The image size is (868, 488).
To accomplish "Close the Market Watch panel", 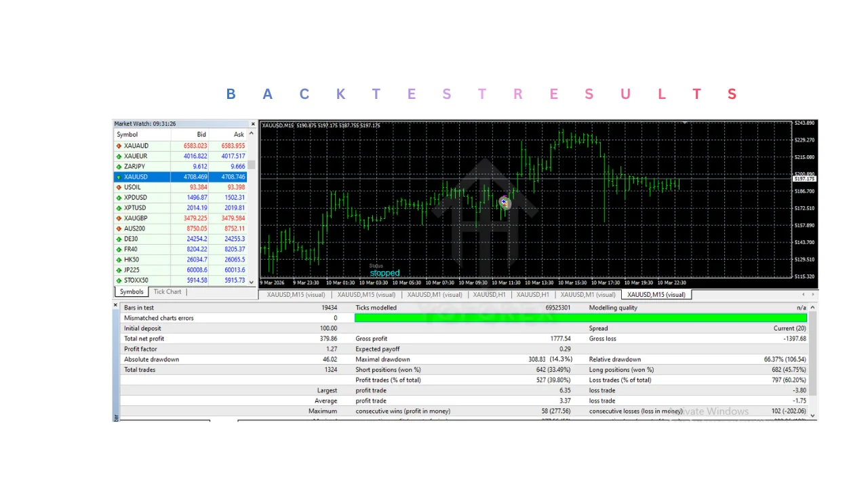I will (253, 124).
